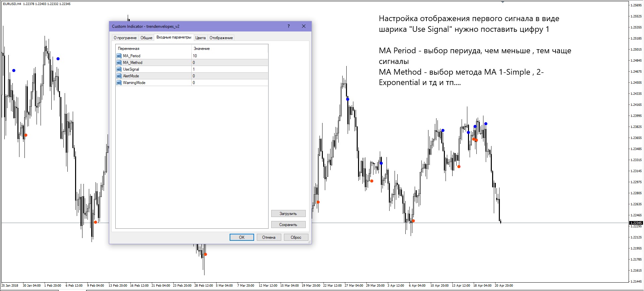Select the AlertMode row name
Viewport: 644px width, 291px height.
coord(131,76)
